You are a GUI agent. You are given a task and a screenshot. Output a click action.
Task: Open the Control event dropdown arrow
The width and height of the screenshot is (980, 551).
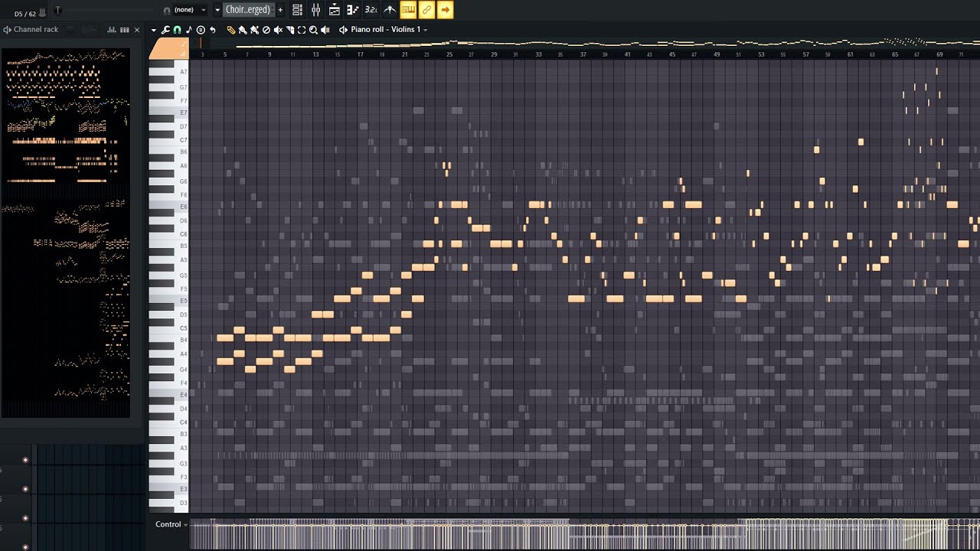(x=186, y=525)
